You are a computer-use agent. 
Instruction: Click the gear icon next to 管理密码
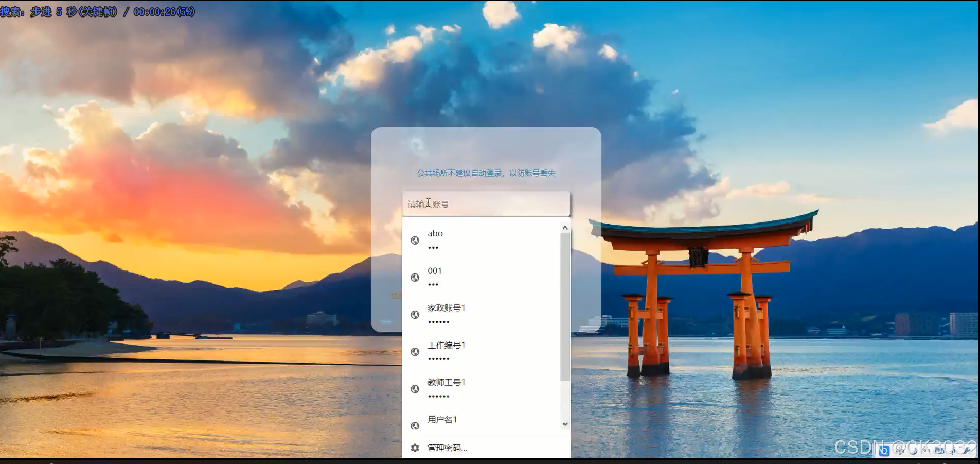pyautogui.click(x=415, y=448)
